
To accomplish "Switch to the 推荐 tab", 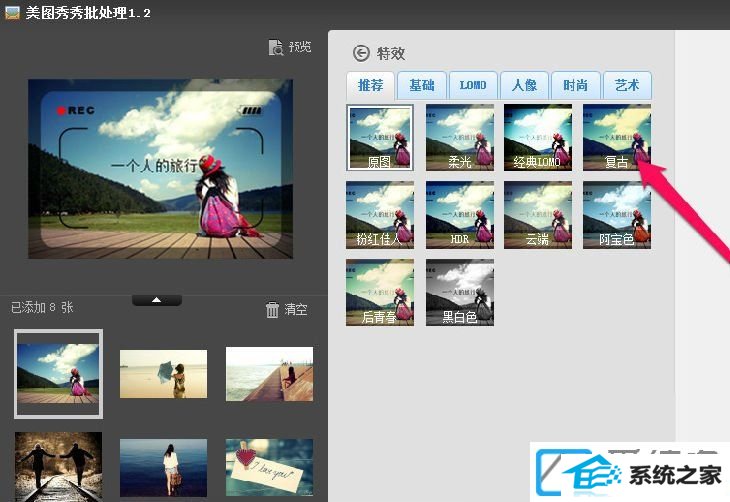I will click(x=370, y=86).
